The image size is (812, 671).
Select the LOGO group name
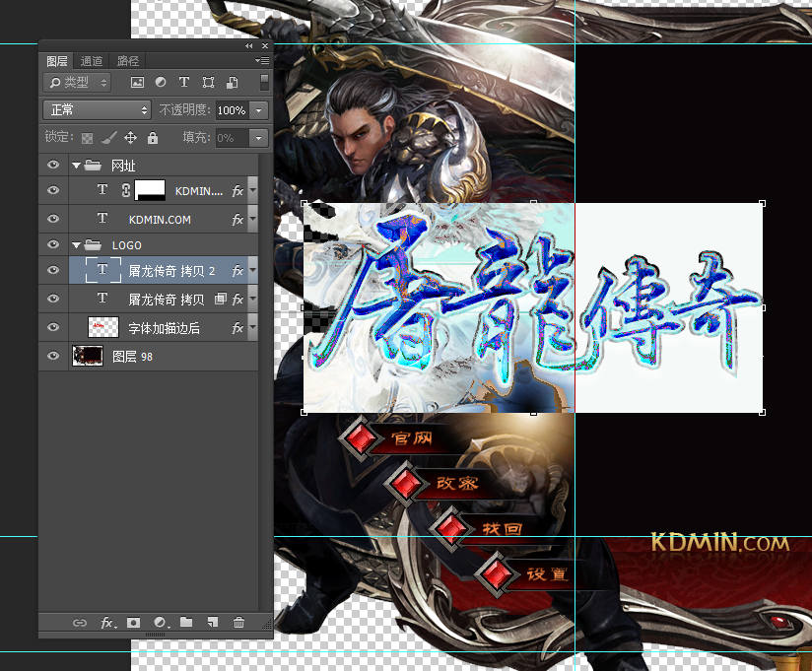click(127, 245)
